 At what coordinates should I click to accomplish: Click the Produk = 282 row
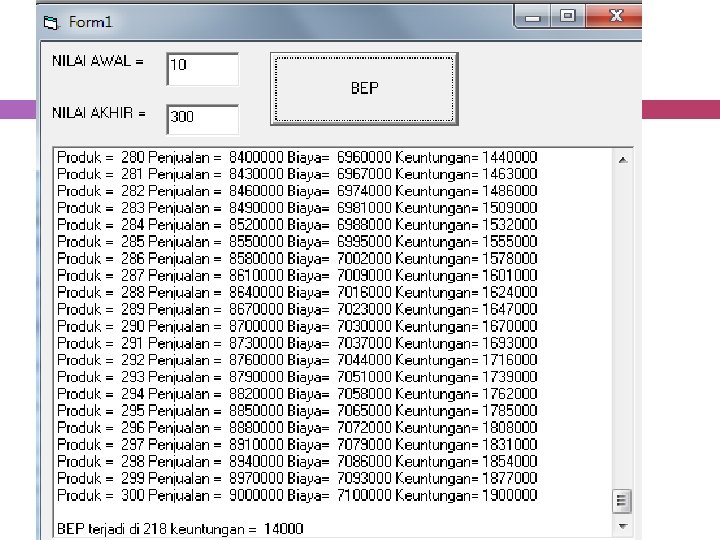[x=297, y=191]
